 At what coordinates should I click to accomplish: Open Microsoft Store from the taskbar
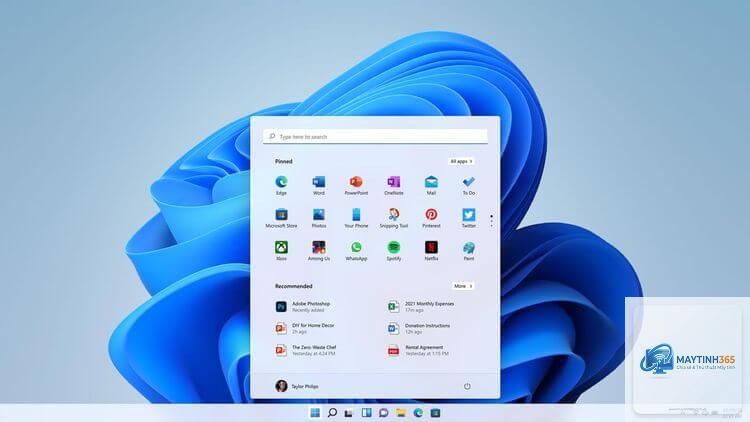435,412
